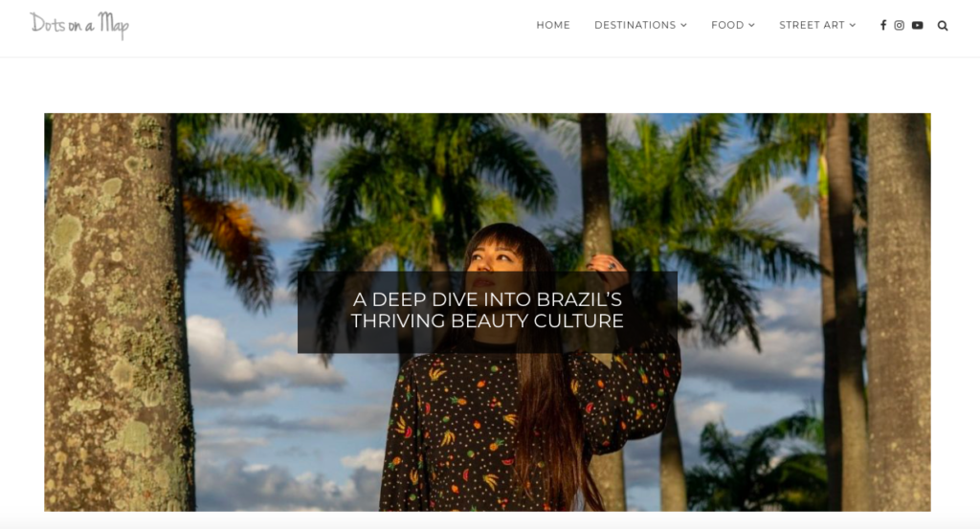Select the Food menu label

(727, 25)
